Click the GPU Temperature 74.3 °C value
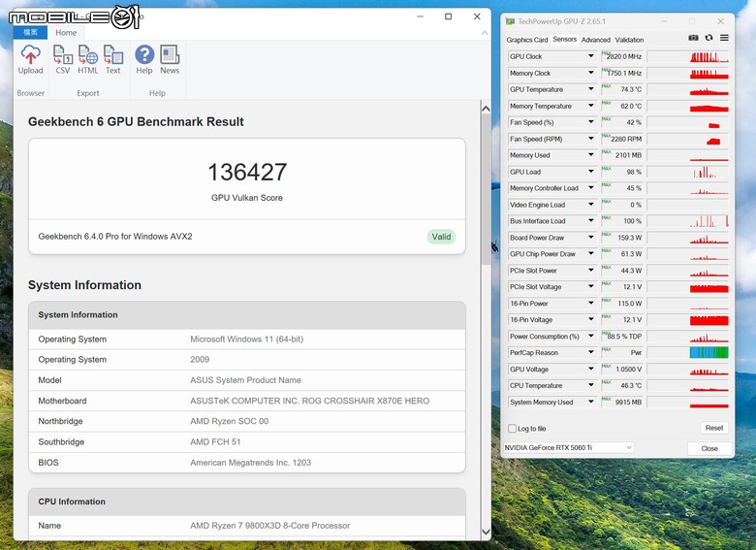 click(x=631, y=89)
